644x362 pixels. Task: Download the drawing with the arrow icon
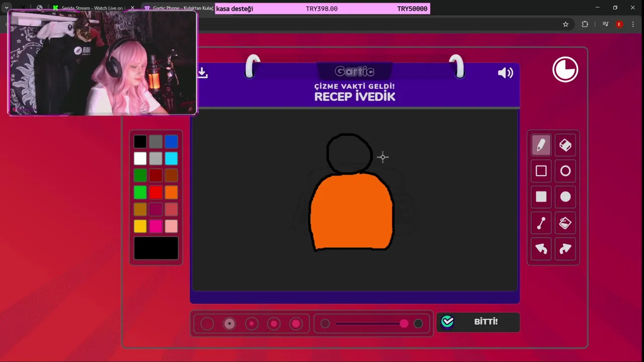pyautogui.click(x=202, y=72)
